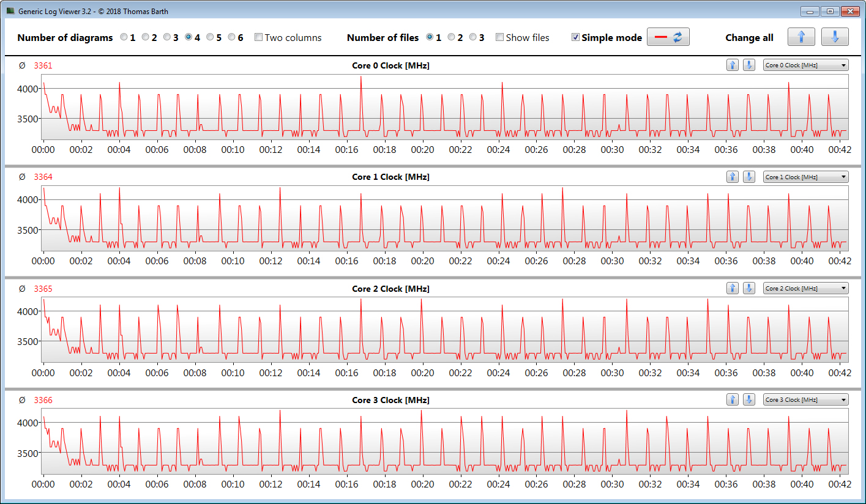
Task: Select 1 for Number of diagrams
Action: pyautogui.click(x=124, y=37)
